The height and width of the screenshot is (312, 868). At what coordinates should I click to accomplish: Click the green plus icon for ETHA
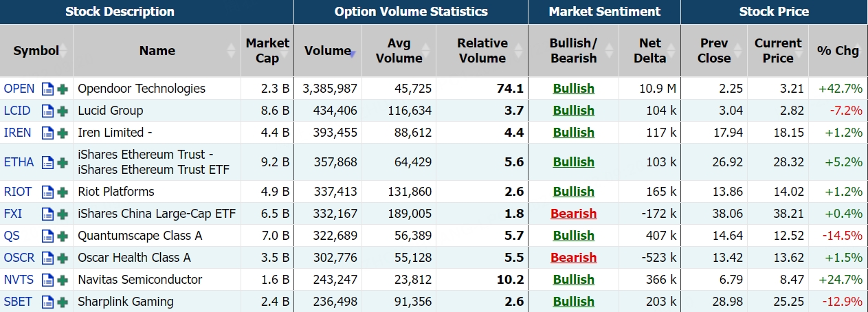click(x=63, y=162)
